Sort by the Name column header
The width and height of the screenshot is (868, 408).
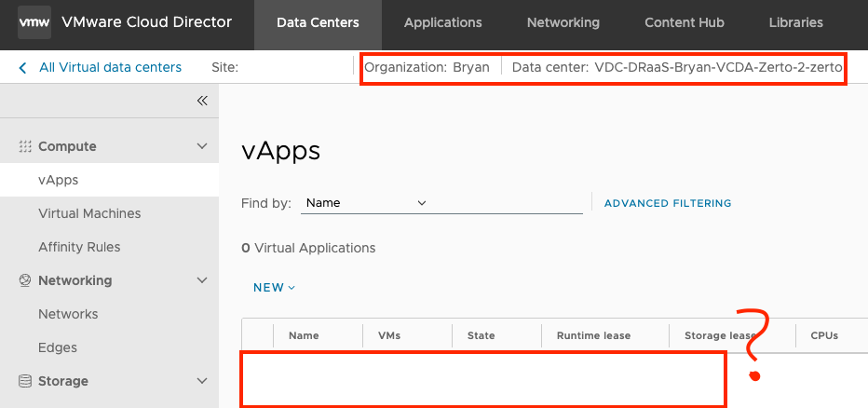pos(304,335)
